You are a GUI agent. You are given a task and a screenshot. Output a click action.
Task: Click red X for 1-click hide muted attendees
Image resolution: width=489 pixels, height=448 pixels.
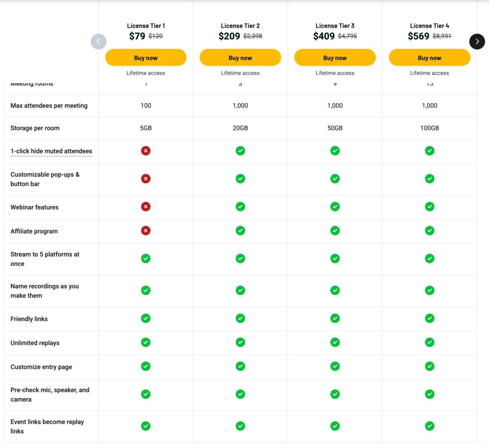point(145,151)
